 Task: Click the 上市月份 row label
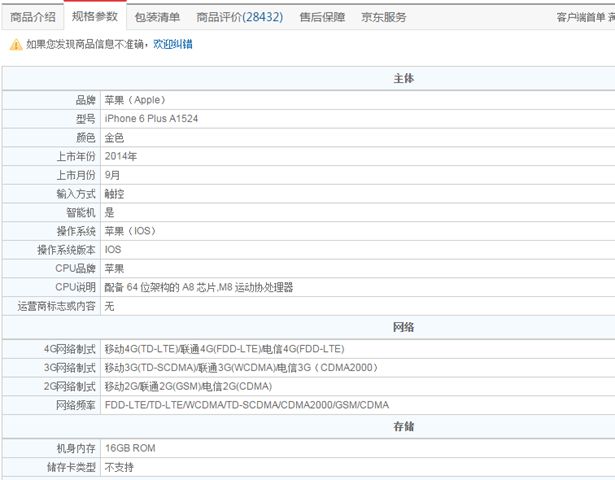[76, 175]
